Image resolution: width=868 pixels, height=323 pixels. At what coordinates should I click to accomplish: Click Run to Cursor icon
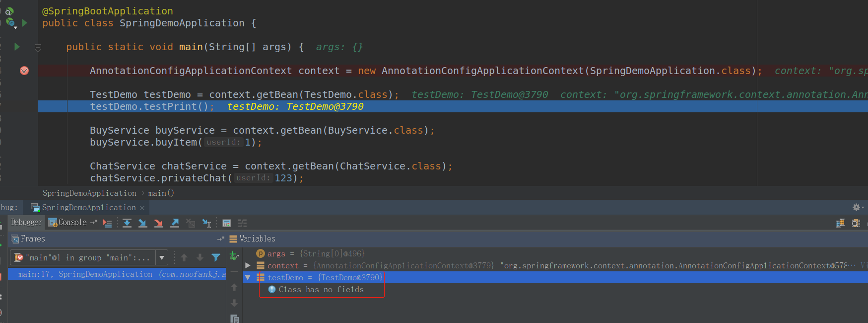tap(207, 223)
